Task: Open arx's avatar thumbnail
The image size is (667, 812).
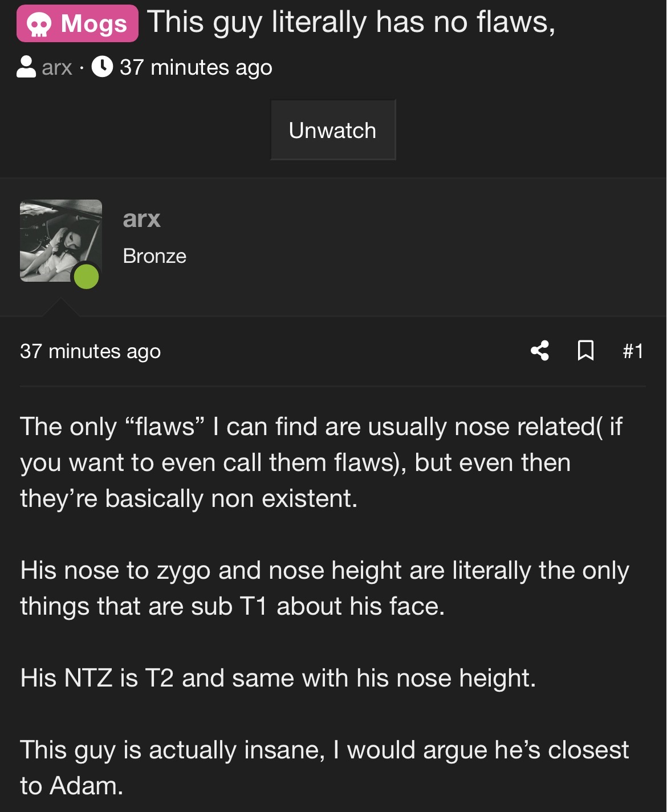Action: [x=61, y=241]
